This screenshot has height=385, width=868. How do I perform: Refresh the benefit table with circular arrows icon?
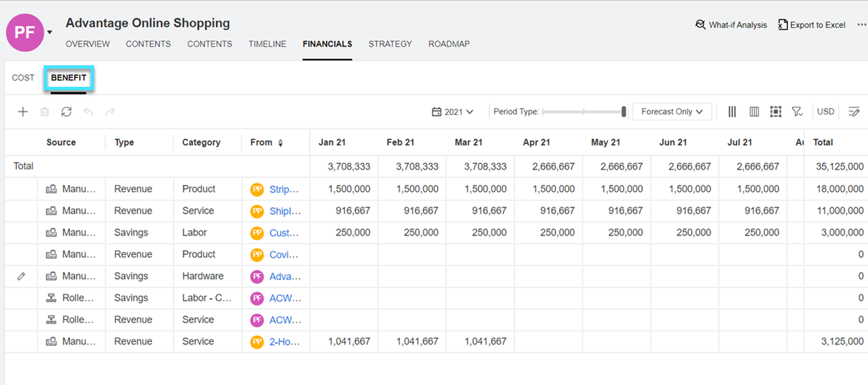[x=66, y=112]
